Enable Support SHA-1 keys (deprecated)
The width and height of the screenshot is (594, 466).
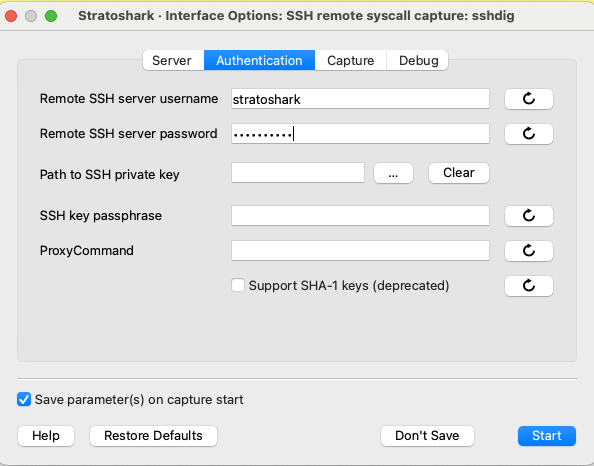[x=238, y=285]
